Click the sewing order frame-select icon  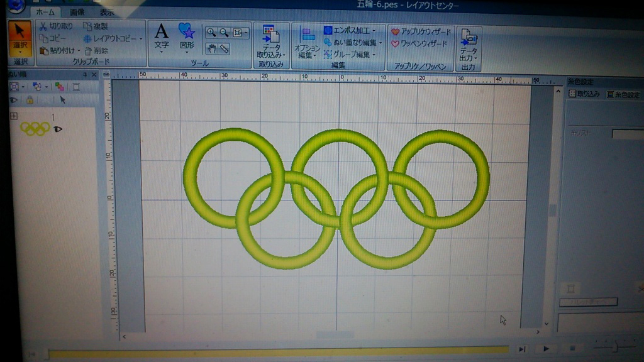(x=14, y=87)
